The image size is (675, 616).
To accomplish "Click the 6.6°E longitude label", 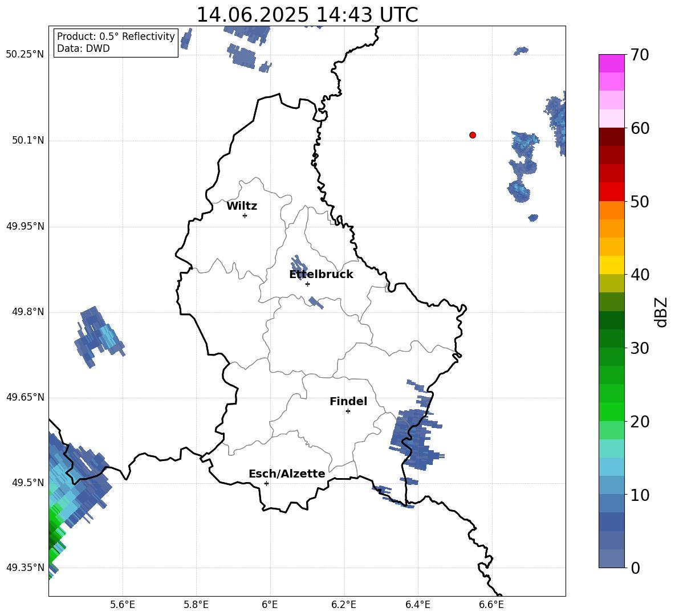I will pos(491,605).
